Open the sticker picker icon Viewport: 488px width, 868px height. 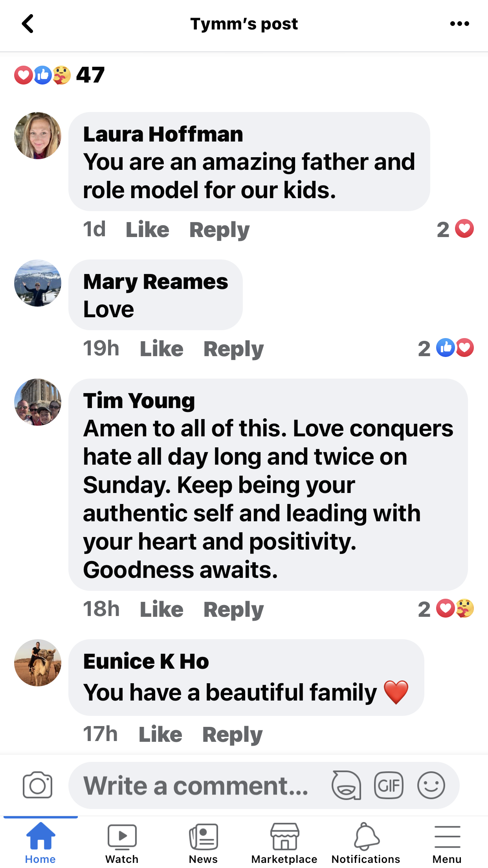click(346, 785)
